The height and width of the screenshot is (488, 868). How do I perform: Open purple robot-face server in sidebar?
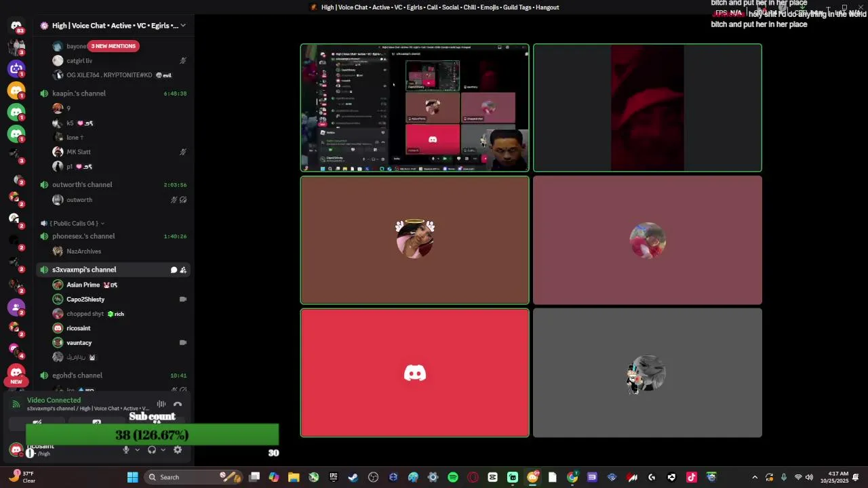[16, 68]
